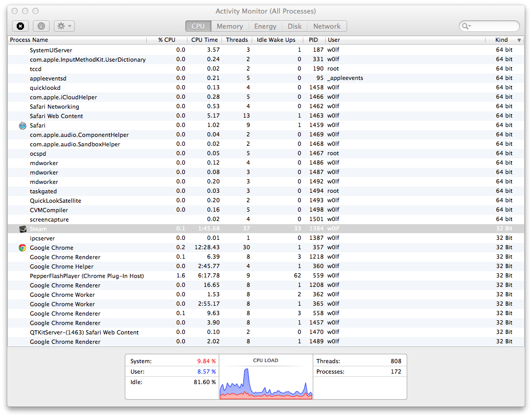Image resolution: width=532 pixels, height=417 pixels.
Task: Select the CVMCompiler process row
Action: click(266, 210)
